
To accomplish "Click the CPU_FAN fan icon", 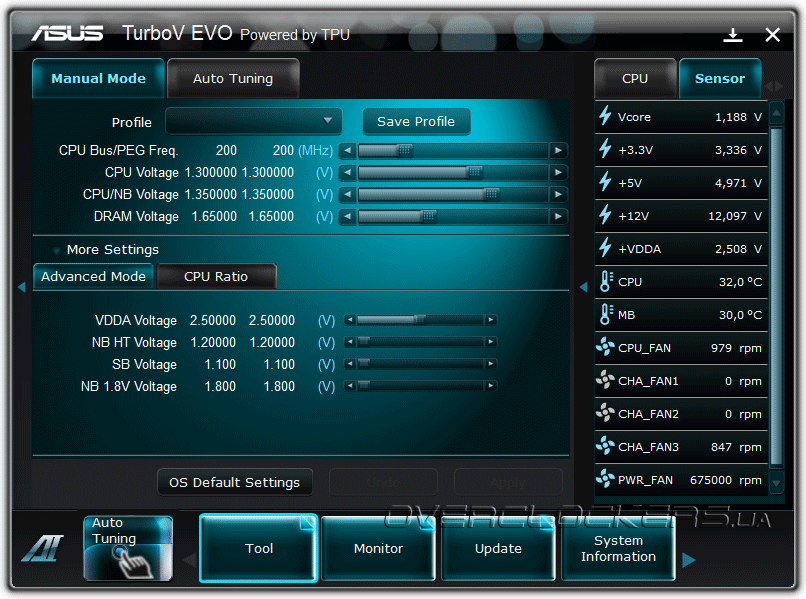I will coord(606,347).
